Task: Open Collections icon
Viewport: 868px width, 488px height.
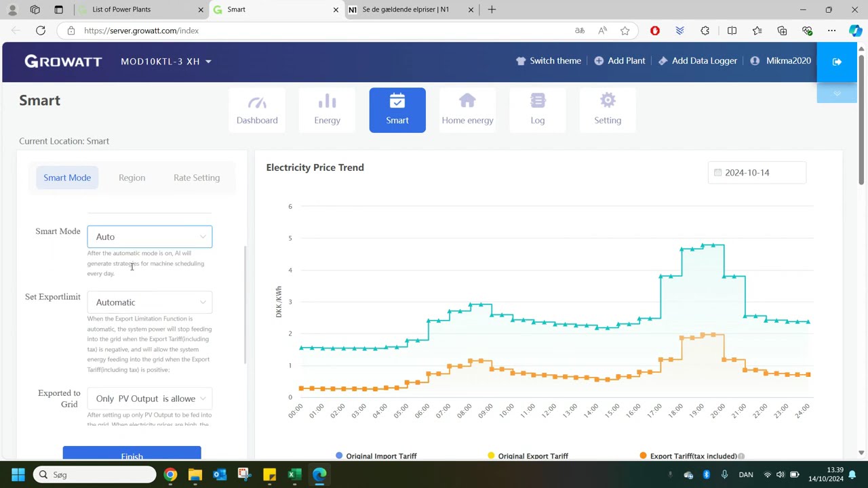Action: coord(782,30)
